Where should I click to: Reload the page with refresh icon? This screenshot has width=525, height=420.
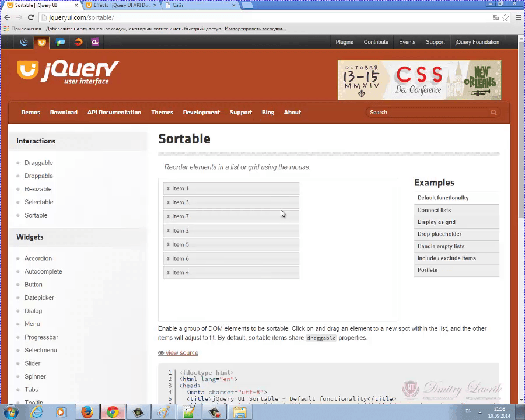point(31,17)
